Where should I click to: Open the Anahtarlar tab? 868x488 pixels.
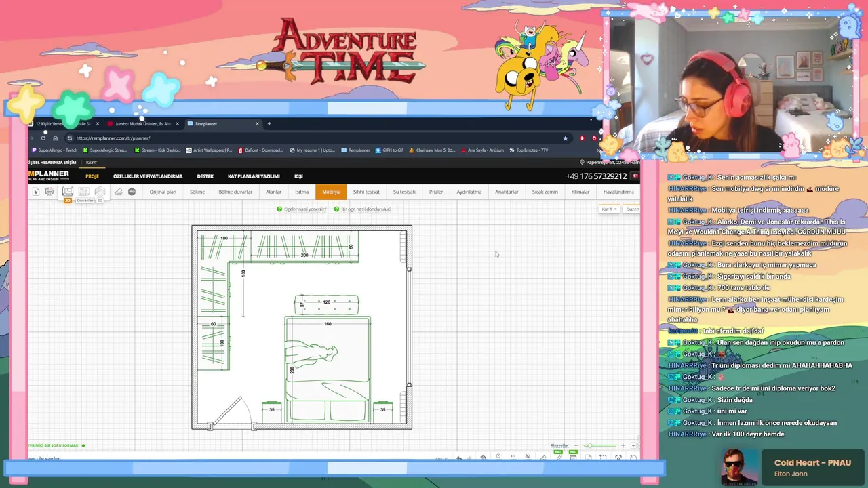[507, 192]
